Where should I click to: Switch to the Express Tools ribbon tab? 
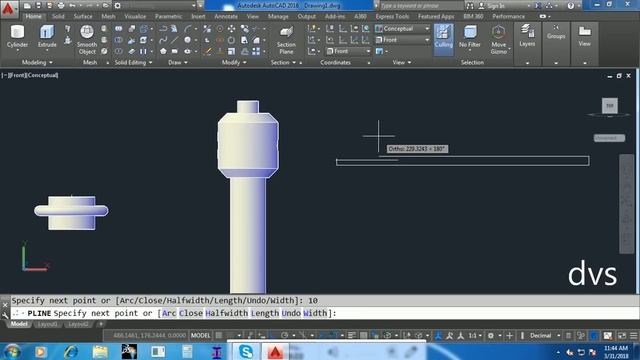tap(392, 16)
